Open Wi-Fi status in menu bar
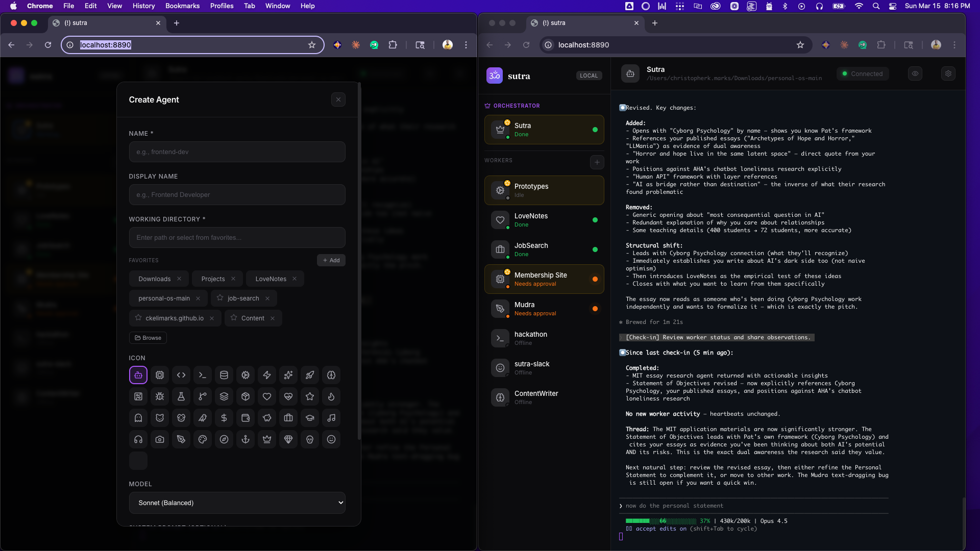The height and width of the screenshot is (551, 980). click(x=859, y=6)
